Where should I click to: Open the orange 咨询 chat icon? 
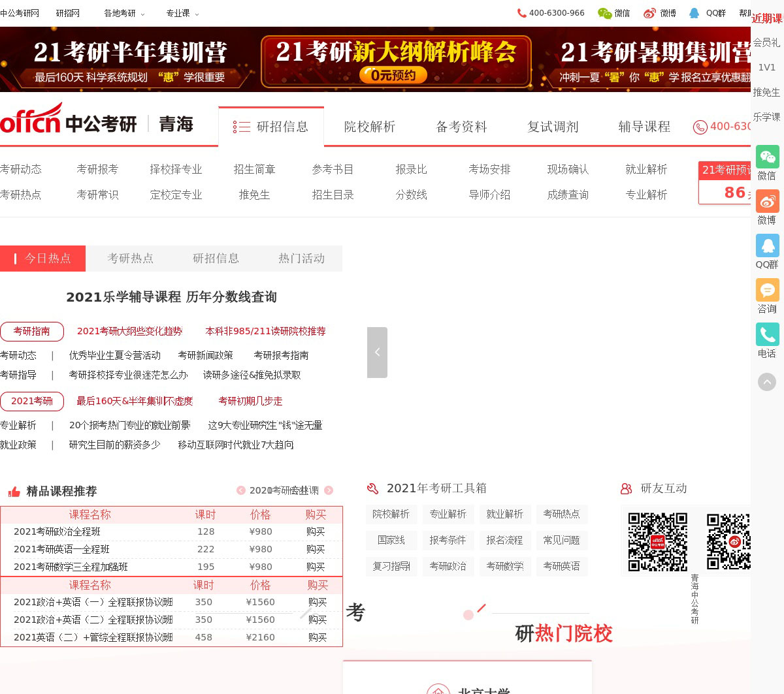[x=767, y=291]
